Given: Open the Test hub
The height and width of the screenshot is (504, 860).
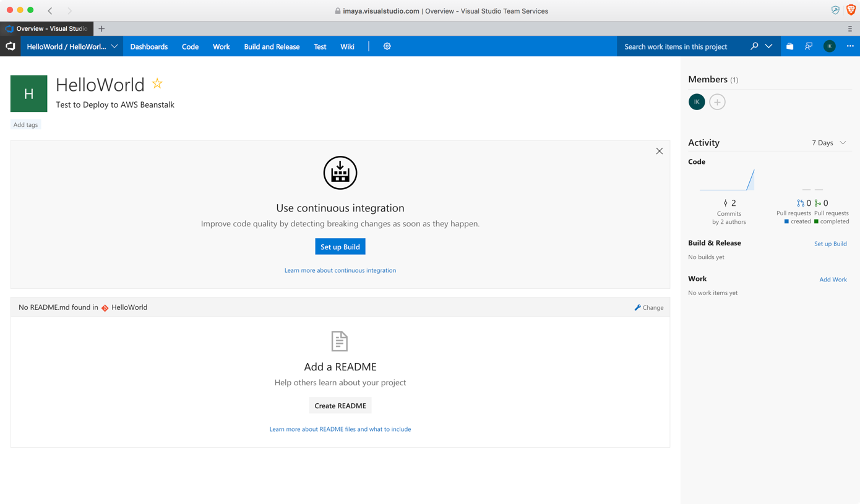Looking at the screenshot, I should coord(320,46).
